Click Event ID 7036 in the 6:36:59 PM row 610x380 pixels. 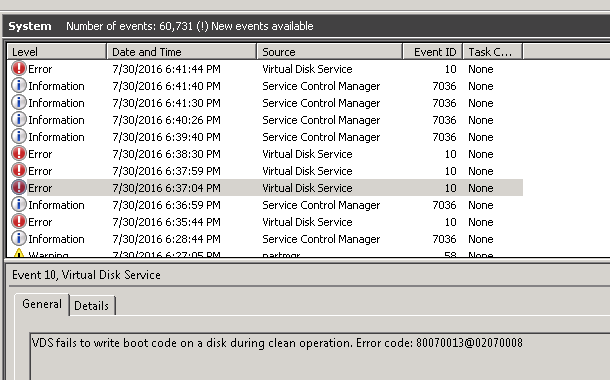444,205
